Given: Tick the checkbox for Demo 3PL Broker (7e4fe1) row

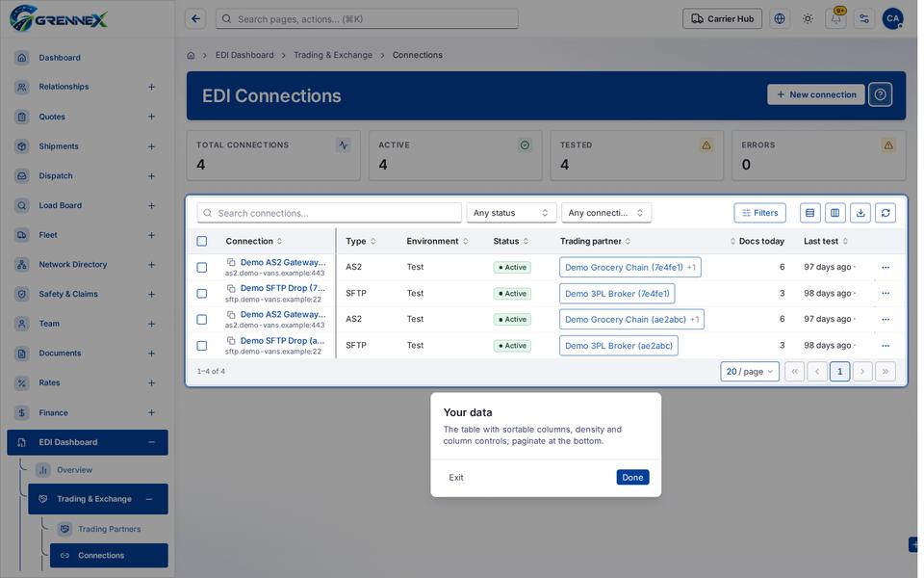Looking at the screenshot, I should (202, 293).
